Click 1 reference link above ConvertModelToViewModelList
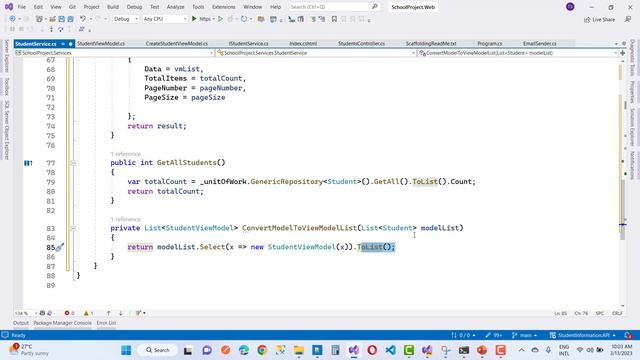Viewport: 640px width, 360px height. pyautogui.click(x=125, y=219)
